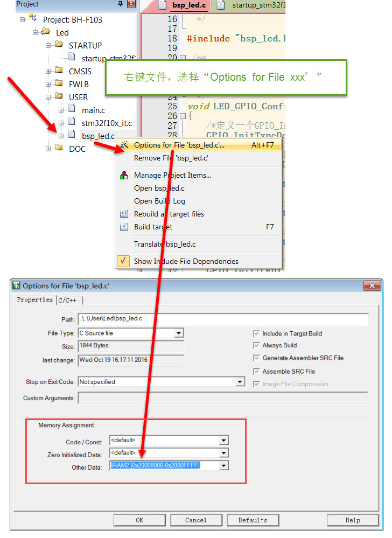Close the Project panel
Viewport: 392px width, 538px height.
(131, 4)
